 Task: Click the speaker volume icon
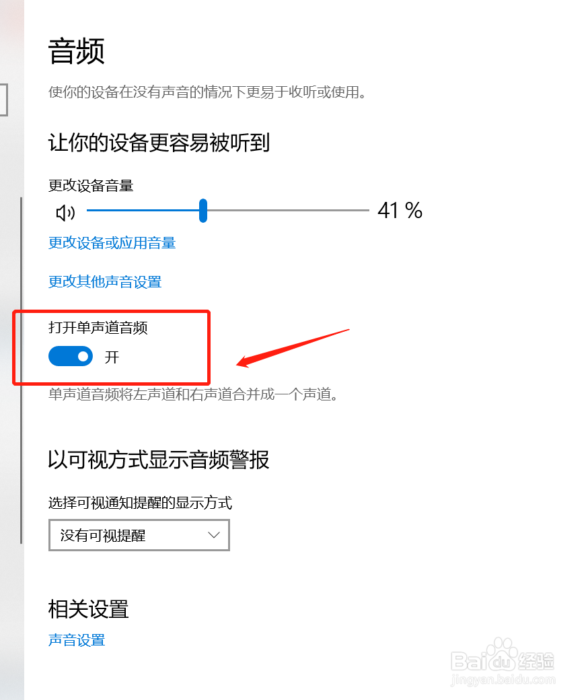65,213
